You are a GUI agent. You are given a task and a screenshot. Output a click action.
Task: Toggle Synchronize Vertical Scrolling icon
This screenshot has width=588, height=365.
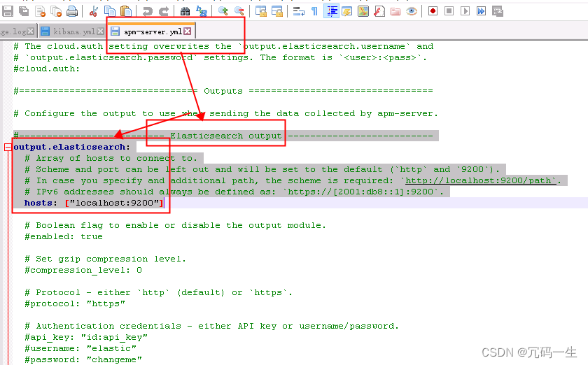point(260,12)
